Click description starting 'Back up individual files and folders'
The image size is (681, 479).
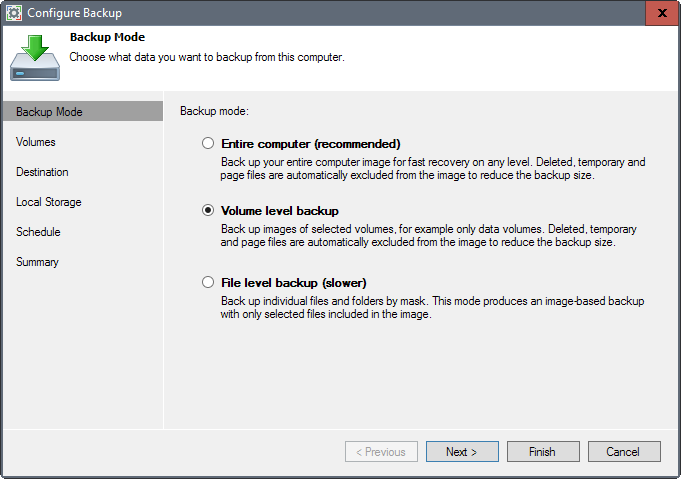pyautogui.click(x=432, y=307)
